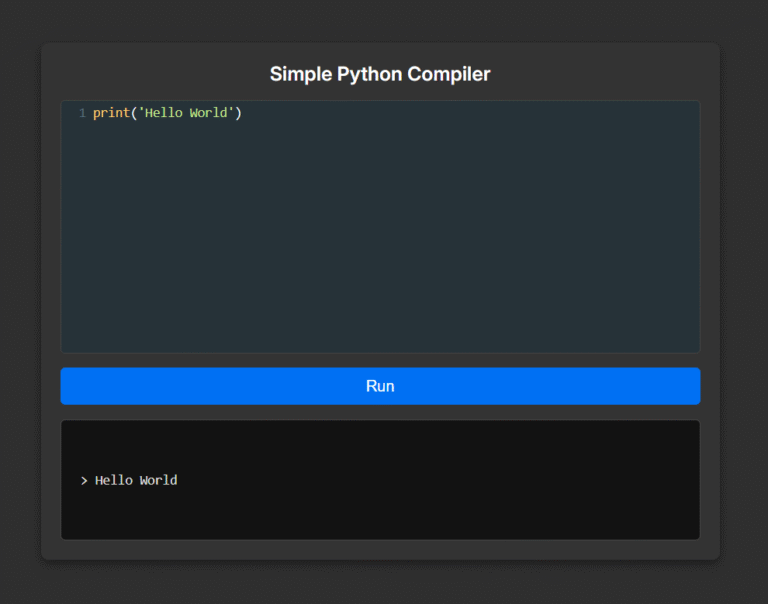Click the 'Simple Python Compiler' heading
This screenshot has height=604, width=768.
click(380, 74)
